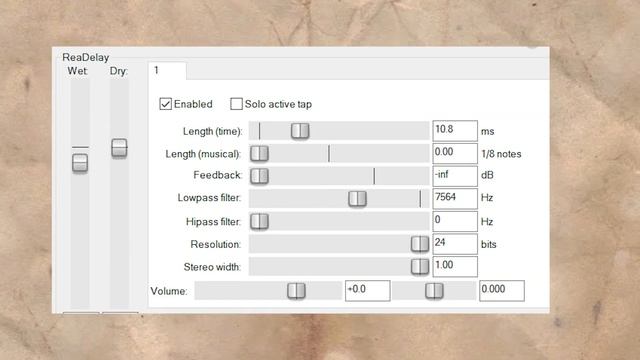Click the Stereo width slider handle
Screen dimensions: 640x360
(420, 267)
